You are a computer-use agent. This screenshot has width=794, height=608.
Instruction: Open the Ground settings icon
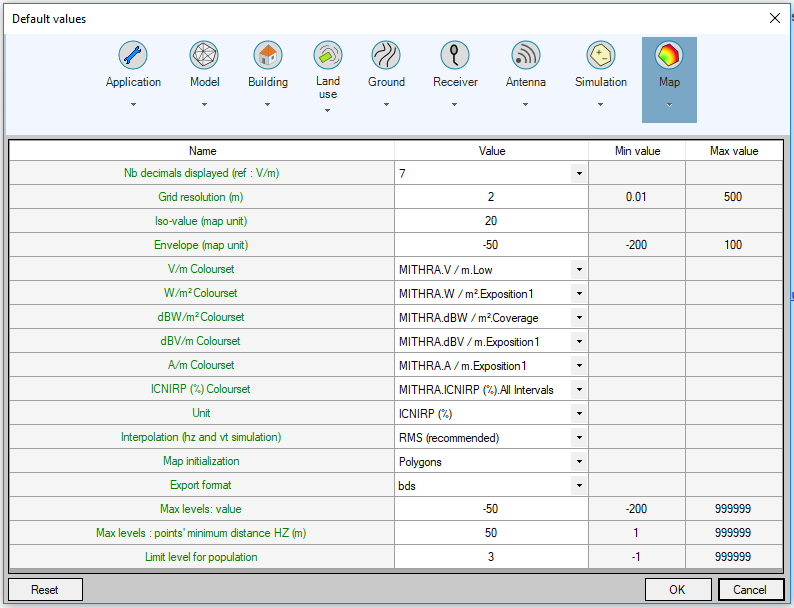(x=386, y=55)
